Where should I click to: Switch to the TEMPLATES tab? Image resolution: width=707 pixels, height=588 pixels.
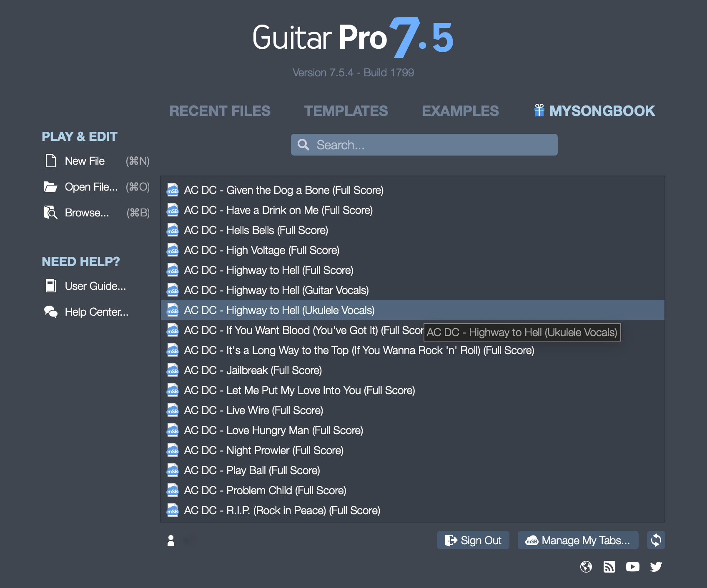pos(346,111)
